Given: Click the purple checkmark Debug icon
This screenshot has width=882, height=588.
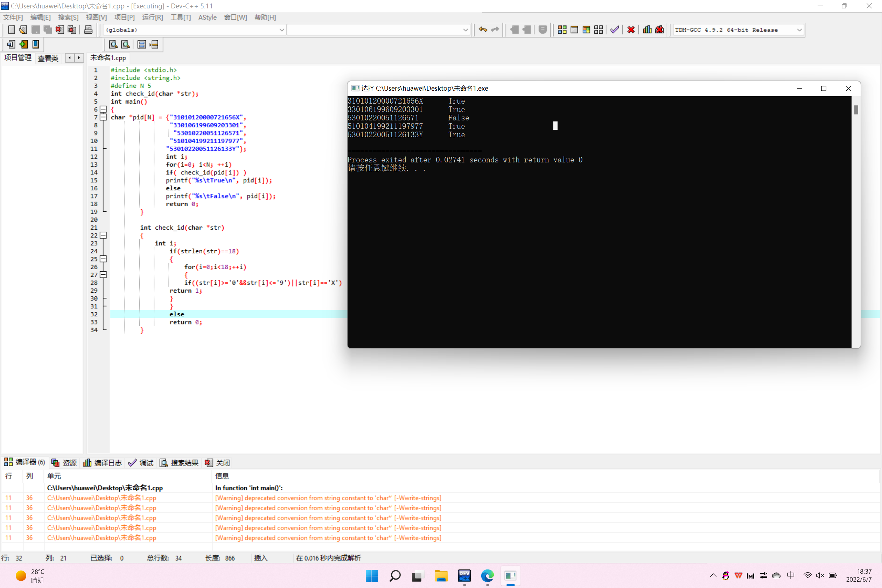Looking at the screenshot, I should tap(615, 30).
